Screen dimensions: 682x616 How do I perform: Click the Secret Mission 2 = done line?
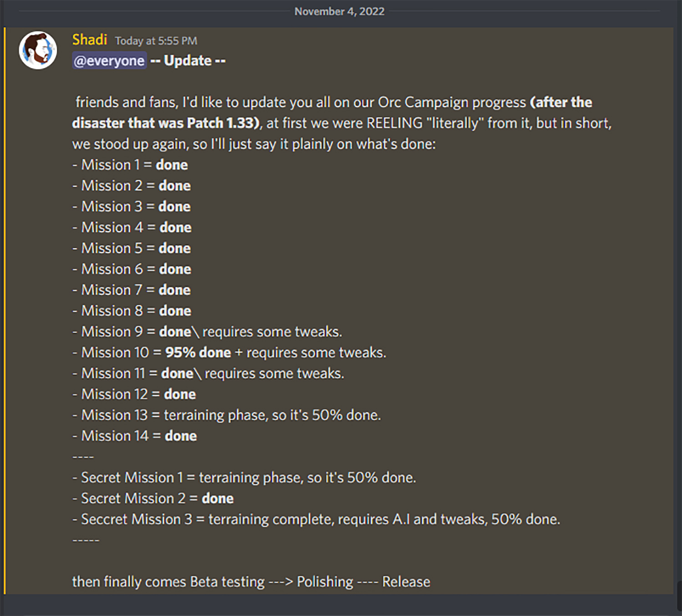[153, 499]
